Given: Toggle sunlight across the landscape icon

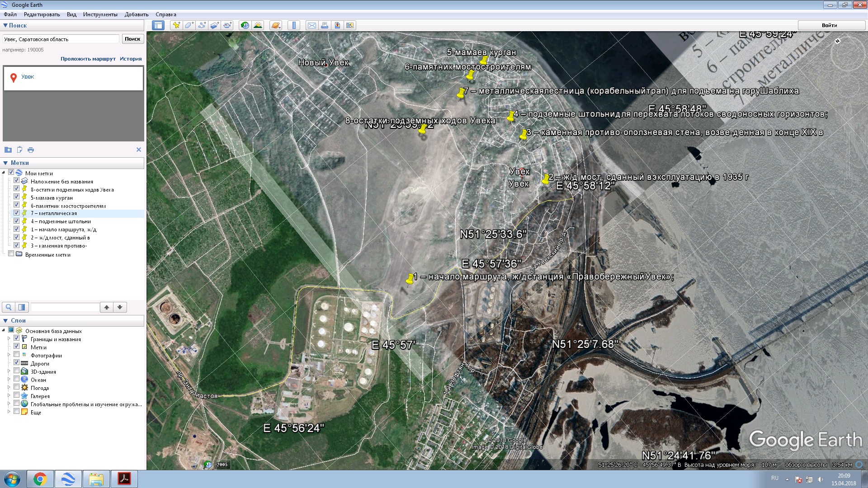Looking at the screenshot, I should [258, 25].
